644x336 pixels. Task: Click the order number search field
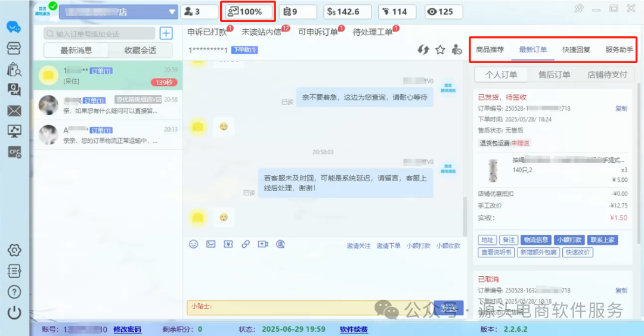tap(100, 33)
